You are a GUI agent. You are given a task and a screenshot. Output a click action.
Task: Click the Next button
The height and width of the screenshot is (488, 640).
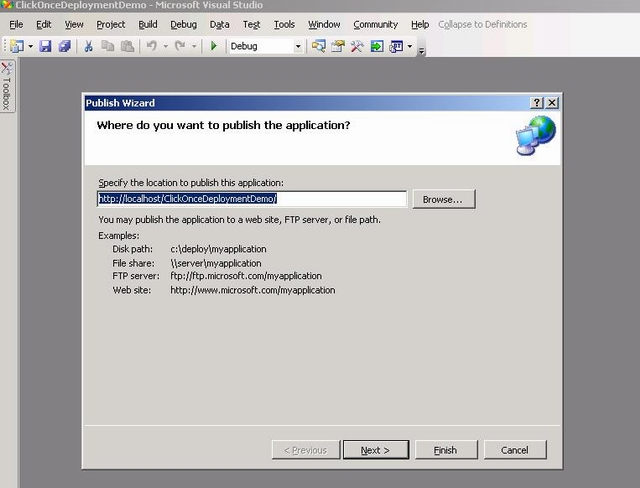376,450
